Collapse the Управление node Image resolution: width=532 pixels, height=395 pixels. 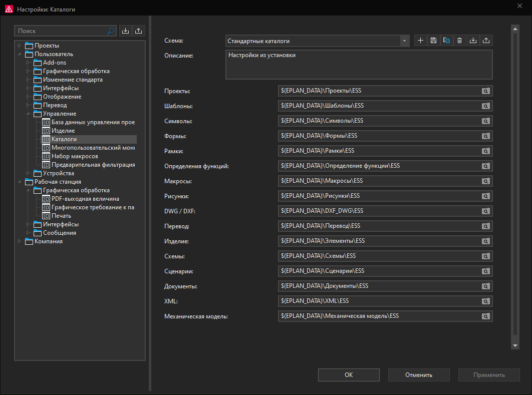point(28,114)
